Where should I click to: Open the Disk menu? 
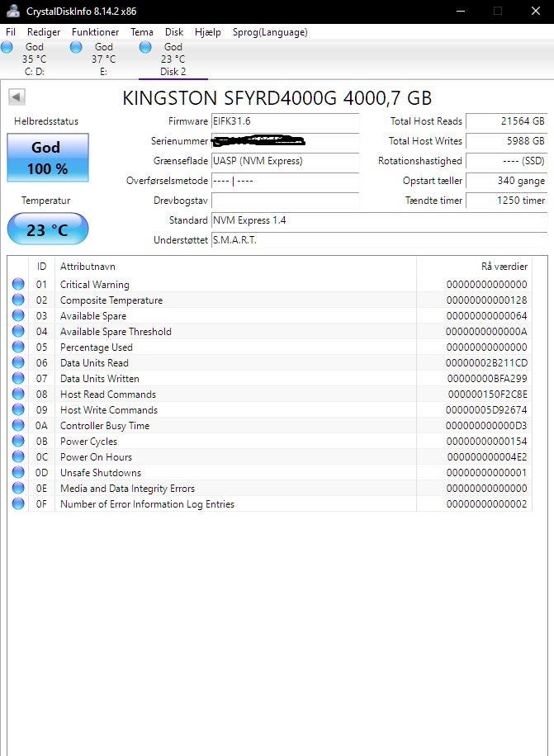tap(174, 32)
